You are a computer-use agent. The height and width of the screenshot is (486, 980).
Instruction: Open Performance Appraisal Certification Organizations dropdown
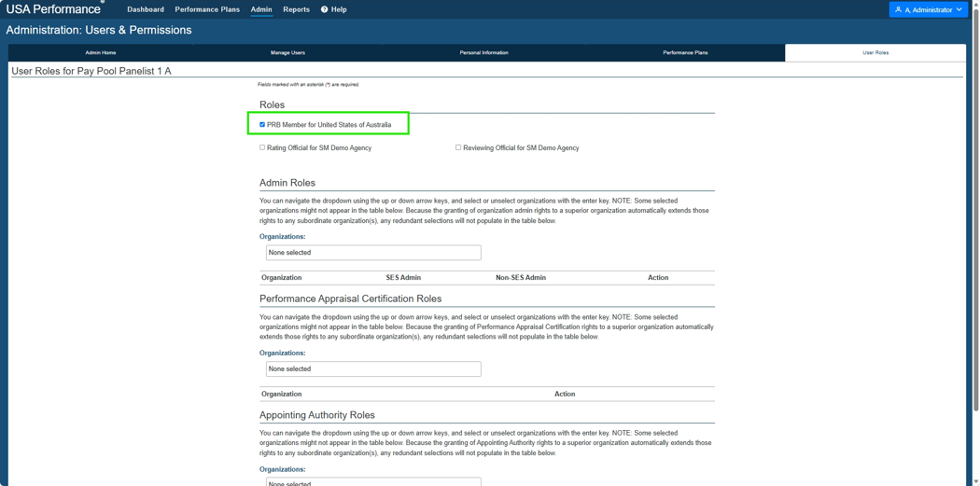pyautogui.click(x=373, y=368)
